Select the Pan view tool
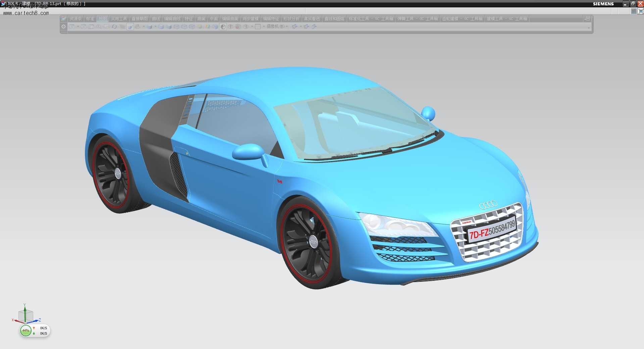Image resolution: width=644 pixels, height=349 pixels. (107, 27)
